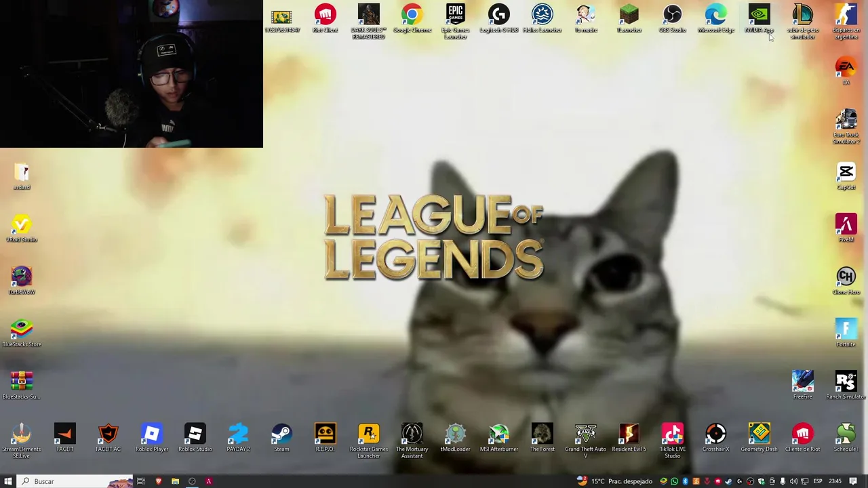This screenshot has width=868, height=488.
Task: Open the Roblox Player shortcut
Action: [x=151, y=436]
